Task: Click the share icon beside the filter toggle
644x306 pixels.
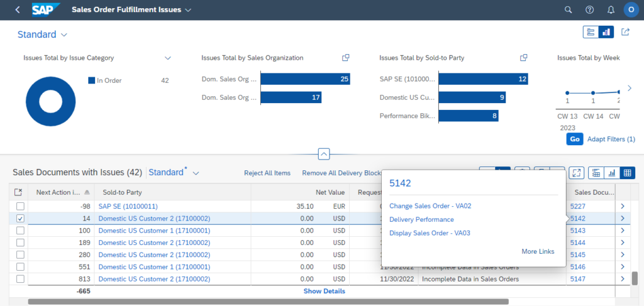Action: [625, 32]
